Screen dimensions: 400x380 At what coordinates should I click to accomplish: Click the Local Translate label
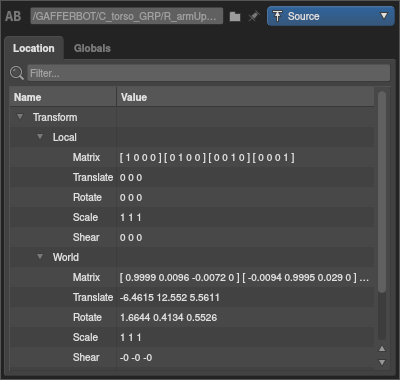pos(93,177)
